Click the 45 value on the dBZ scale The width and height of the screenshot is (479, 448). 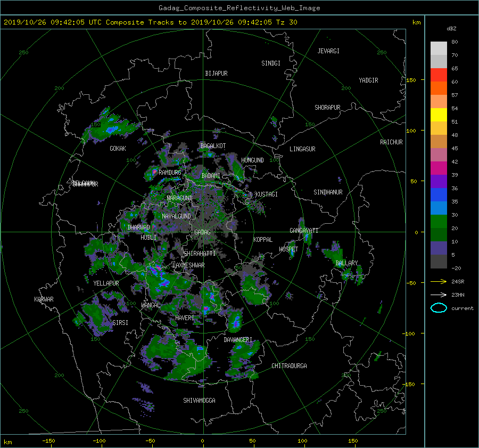click(455, 148)
